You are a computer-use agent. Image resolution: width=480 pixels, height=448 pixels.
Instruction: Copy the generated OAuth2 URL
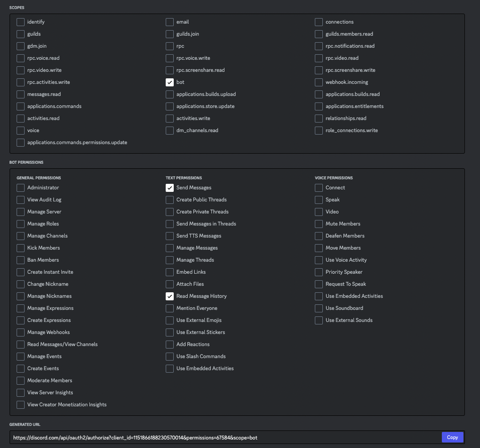(452, 437)
